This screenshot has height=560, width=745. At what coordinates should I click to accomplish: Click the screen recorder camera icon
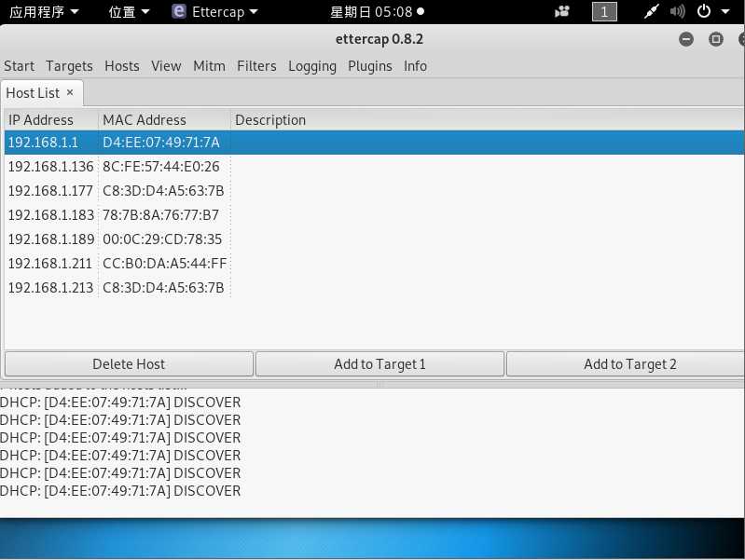562,11
